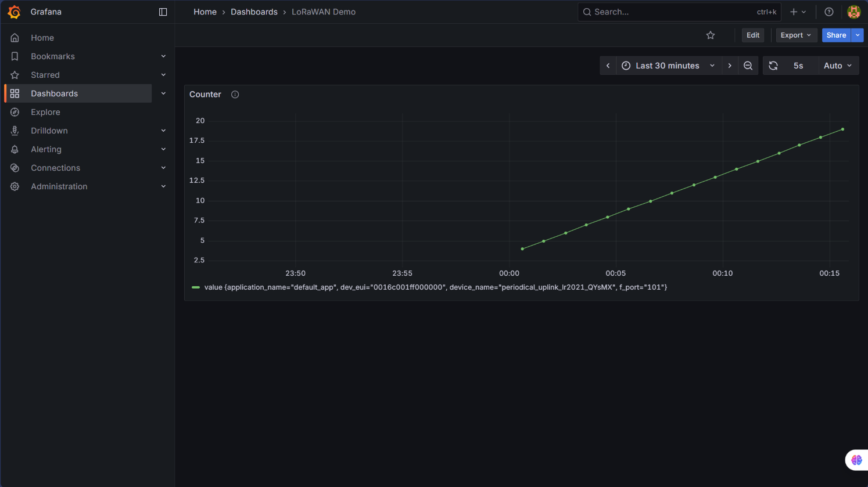Click the Home sidebar icon

point(15,38)
